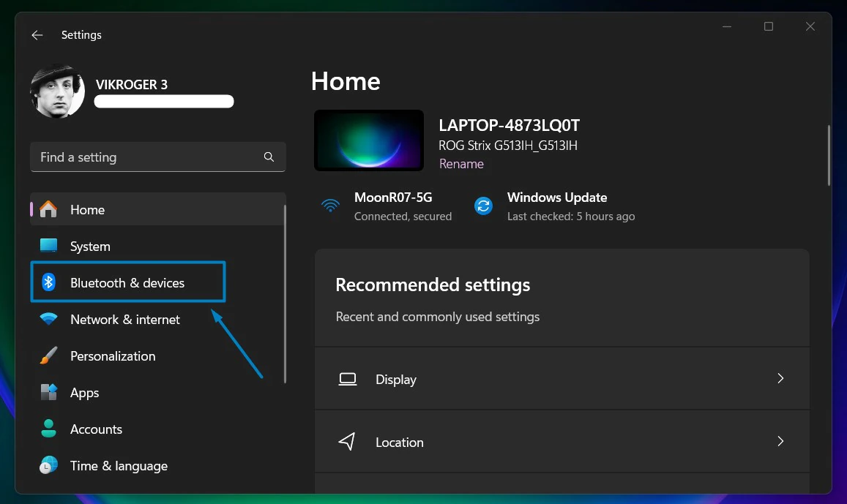The height and width of the screenshot is (504, 847).
Task: Click the Find a setting search box
Action: 157,157
